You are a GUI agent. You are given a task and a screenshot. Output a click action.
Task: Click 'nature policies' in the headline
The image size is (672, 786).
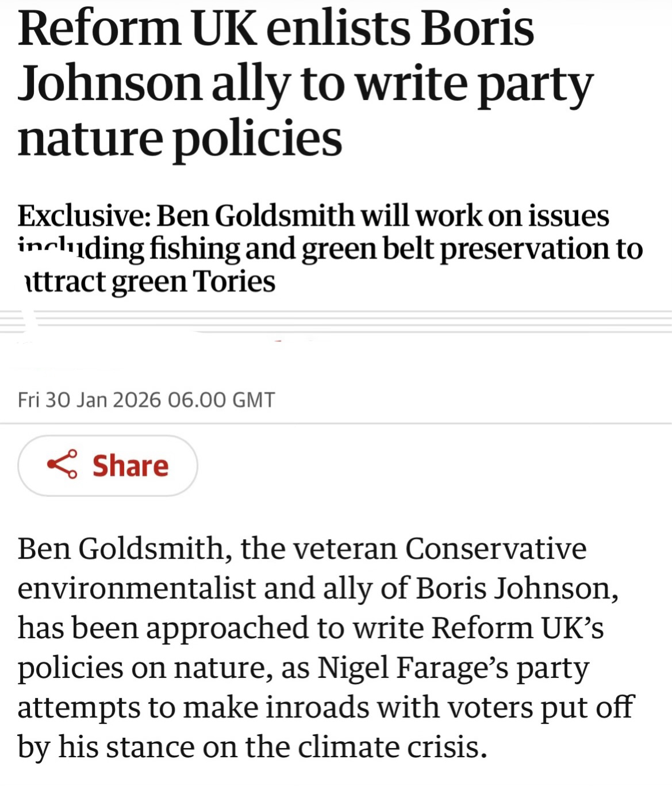pos(180,139)
